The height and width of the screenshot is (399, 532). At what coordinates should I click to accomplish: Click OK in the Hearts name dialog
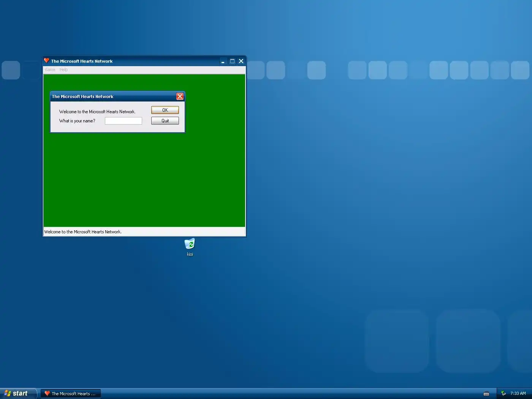coord(165,110)
